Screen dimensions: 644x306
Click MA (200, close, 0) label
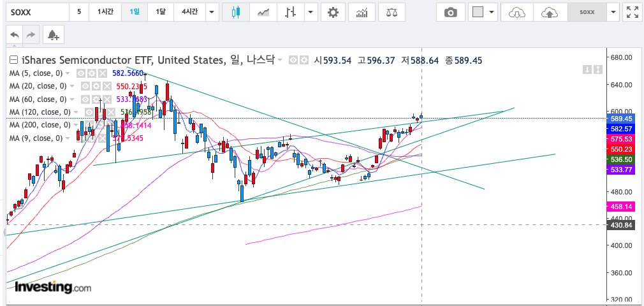point(40,125)
